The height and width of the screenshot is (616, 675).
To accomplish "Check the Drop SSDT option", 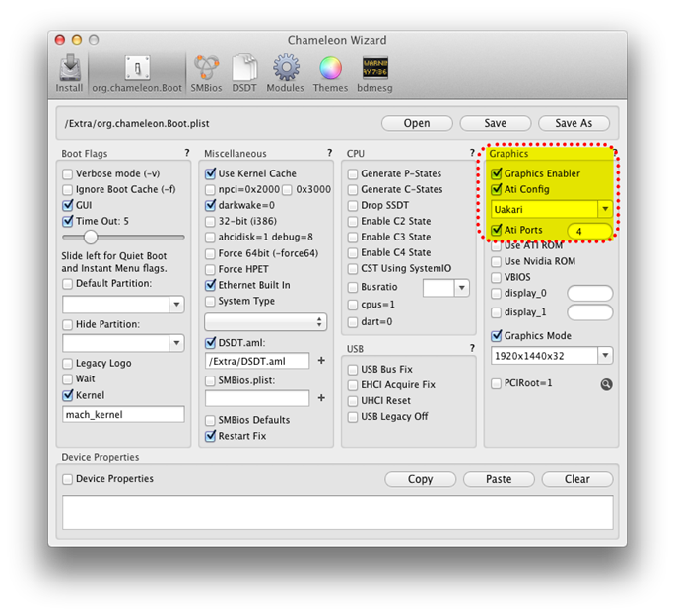I will [x=353, y=205].
